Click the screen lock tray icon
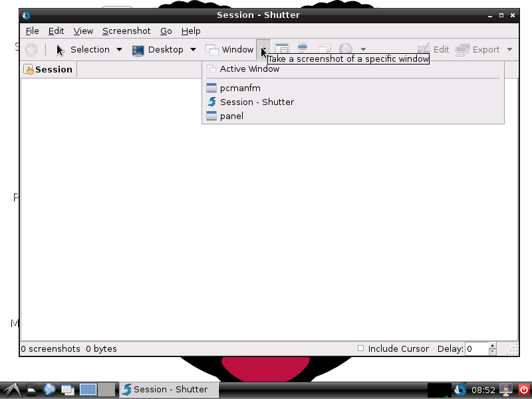The image size is (532, 399). [506, 390]
